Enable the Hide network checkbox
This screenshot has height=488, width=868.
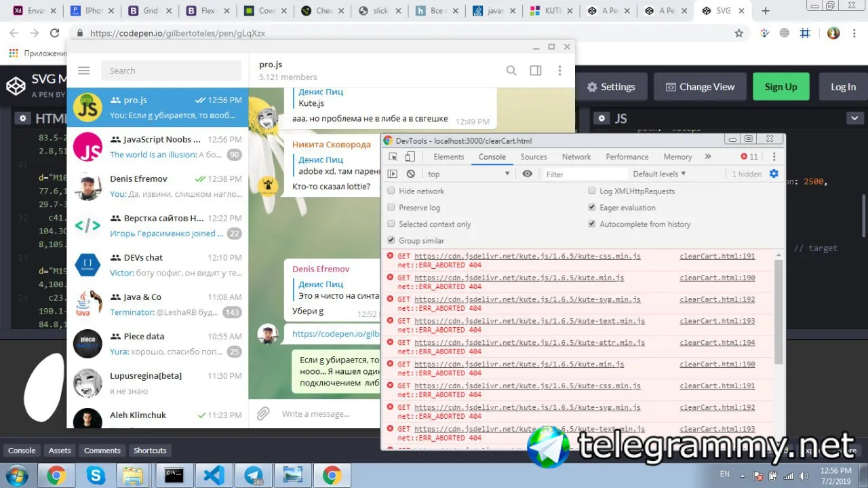[x=391, y=191]
